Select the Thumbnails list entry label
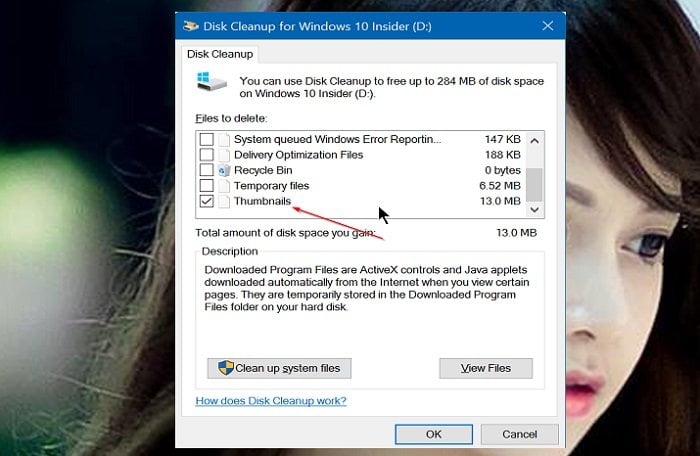700x456 pixels. point(262,201)
